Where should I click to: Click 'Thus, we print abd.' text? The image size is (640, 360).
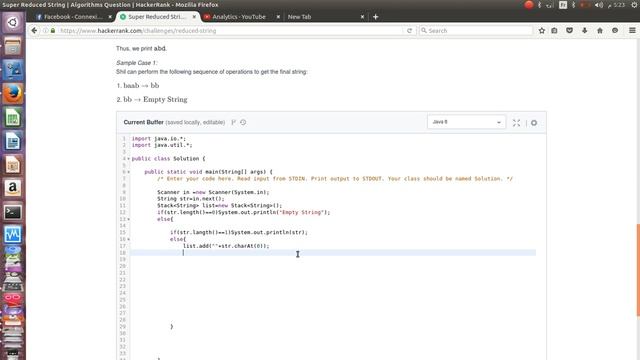tap(141, 49)
